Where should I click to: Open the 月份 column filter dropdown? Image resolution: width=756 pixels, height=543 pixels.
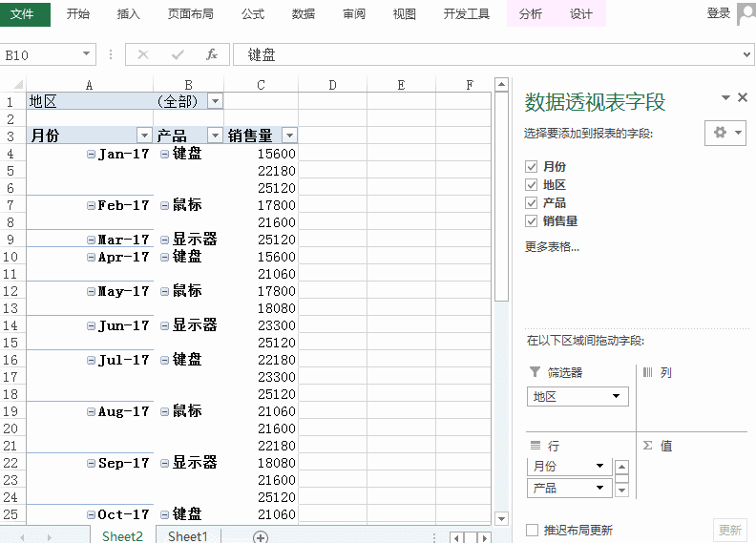click(x=144, y=136)
